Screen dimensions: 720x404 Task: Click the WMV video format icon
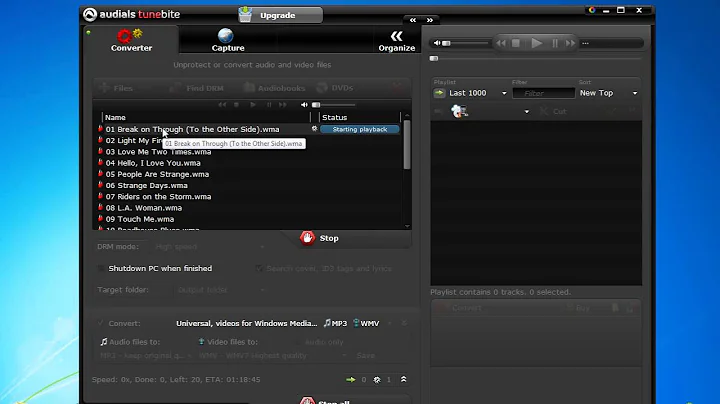tap(366, 323)
